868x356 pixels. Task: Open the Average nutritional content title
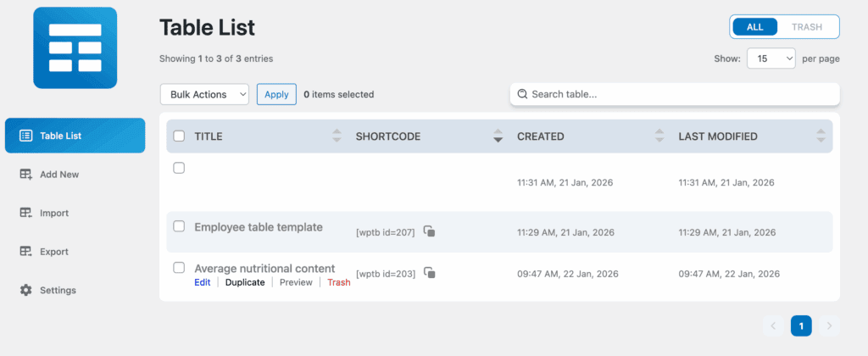pos(264,269)
